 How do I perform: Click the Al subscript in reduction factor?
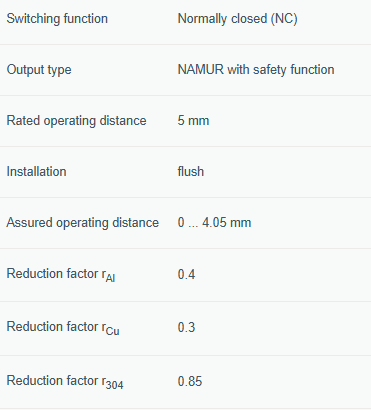tap(110, 278)
